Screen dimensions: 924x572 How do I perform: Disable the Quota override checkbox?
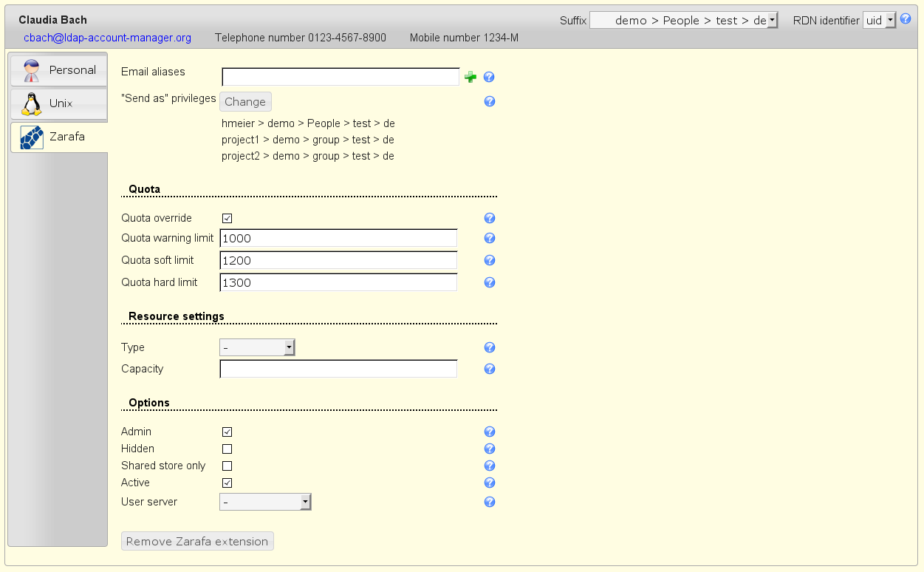(x=227, y=218)
